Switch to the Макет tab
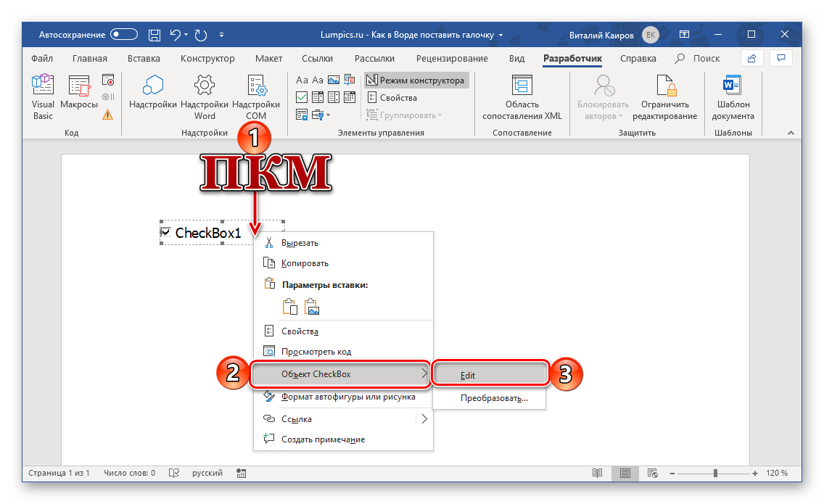Screen dimensions: 824x504 tap(268, 58)
